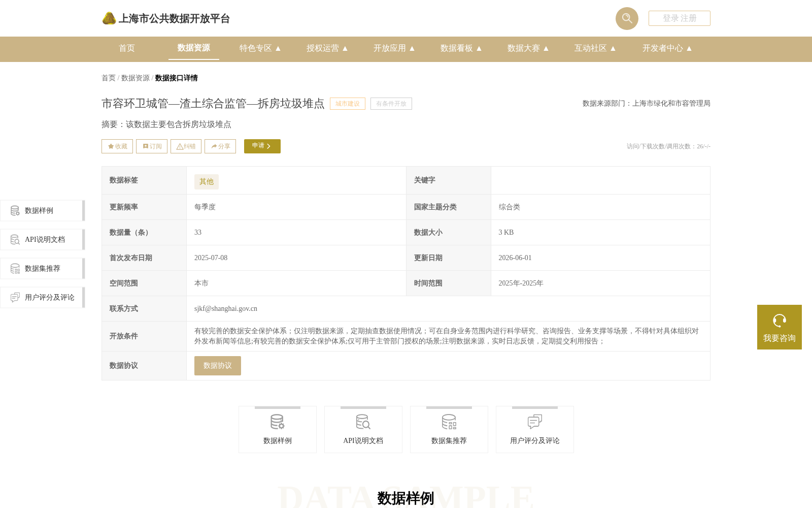Click the 数据样例 database icon in left sidebar
The height and width of the screenshot is (508, 812).
(x=15, y=210)
